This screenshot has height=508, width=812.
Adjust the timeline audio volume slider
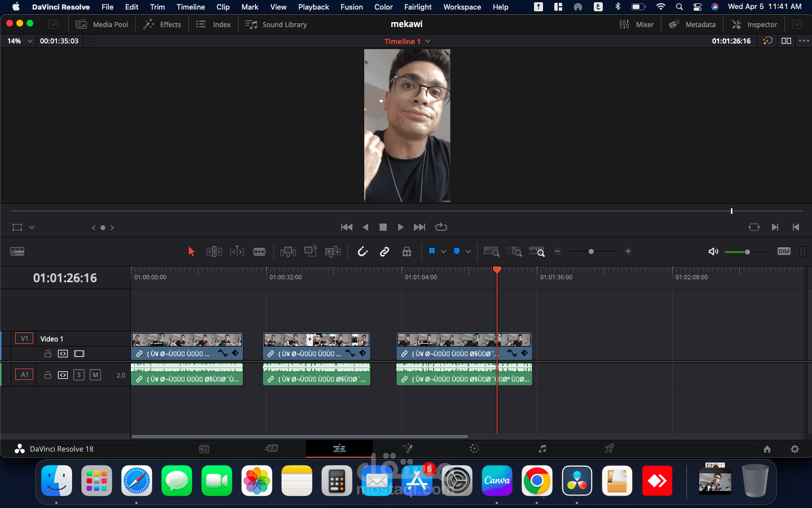(747, 252)
